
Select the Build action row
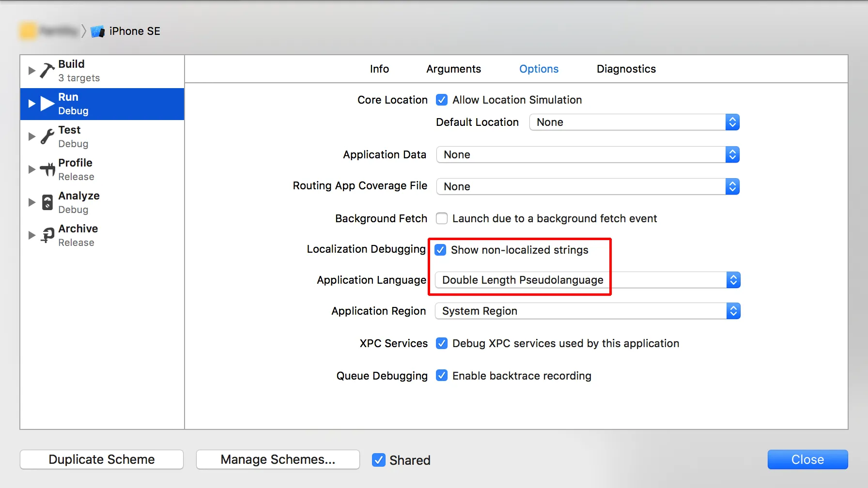tap(102, 71)
